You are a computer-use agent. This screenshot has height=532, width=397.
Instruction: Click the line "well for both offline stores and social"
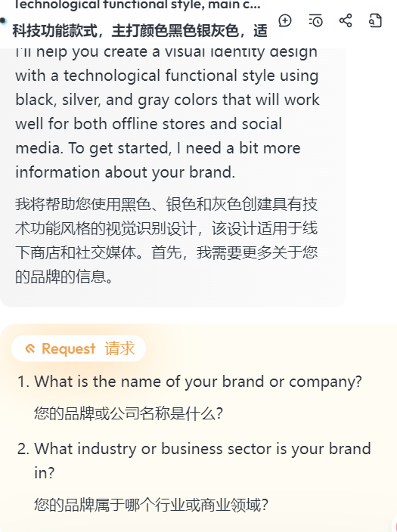[x=148, y=124]
